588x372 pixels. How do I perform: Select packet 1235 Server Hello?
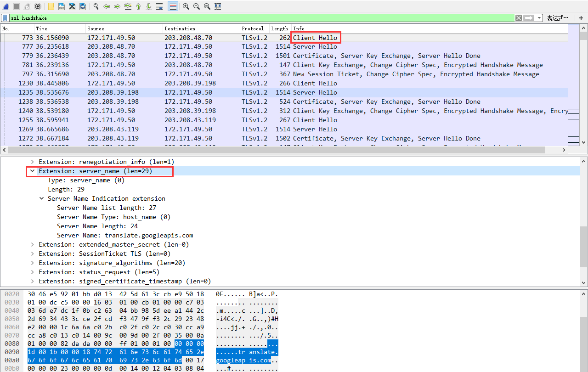[284, 93]
